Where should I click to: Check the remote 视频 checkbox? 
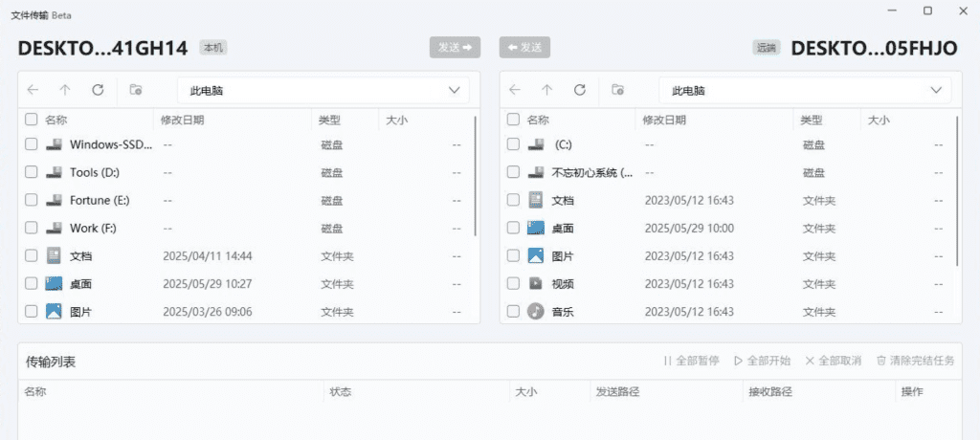pyautogui.click(x=513, y=284)
